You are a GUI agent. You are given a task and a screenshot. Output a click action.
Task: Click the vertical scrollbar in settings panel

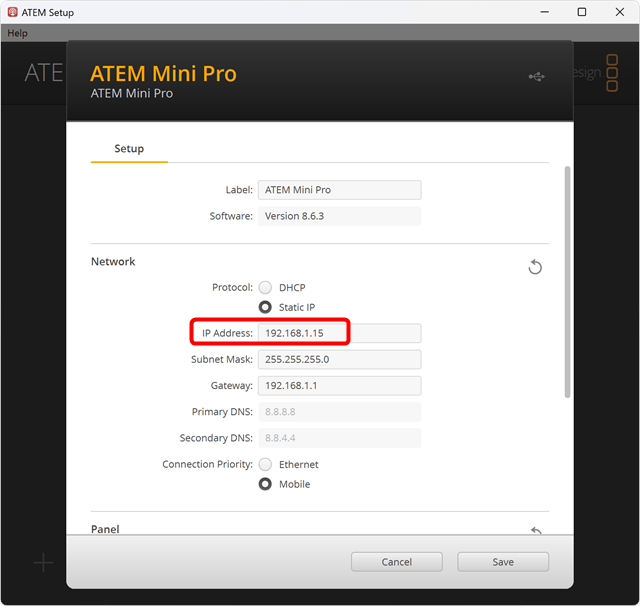567,282
